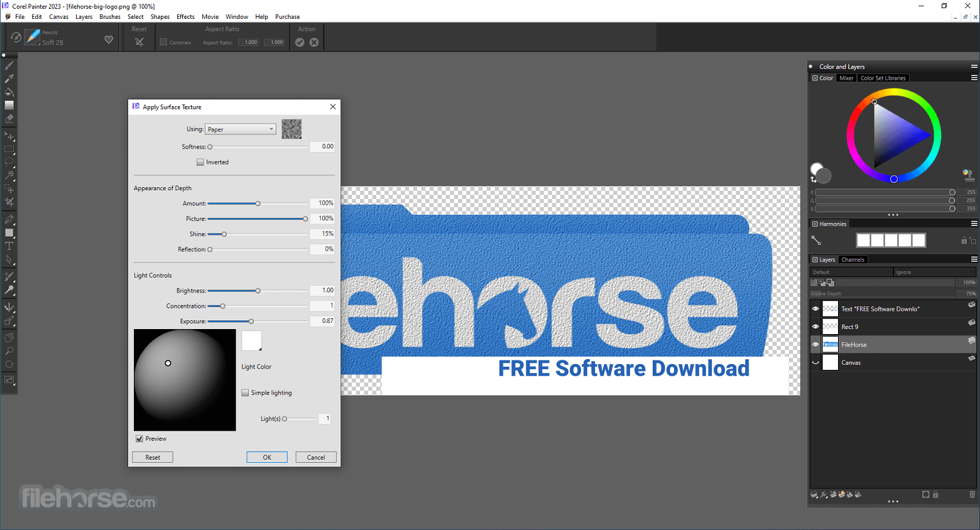980x530 pixels.
Task: Select the Magnifier tool
Action: click(x=9, y=351)
